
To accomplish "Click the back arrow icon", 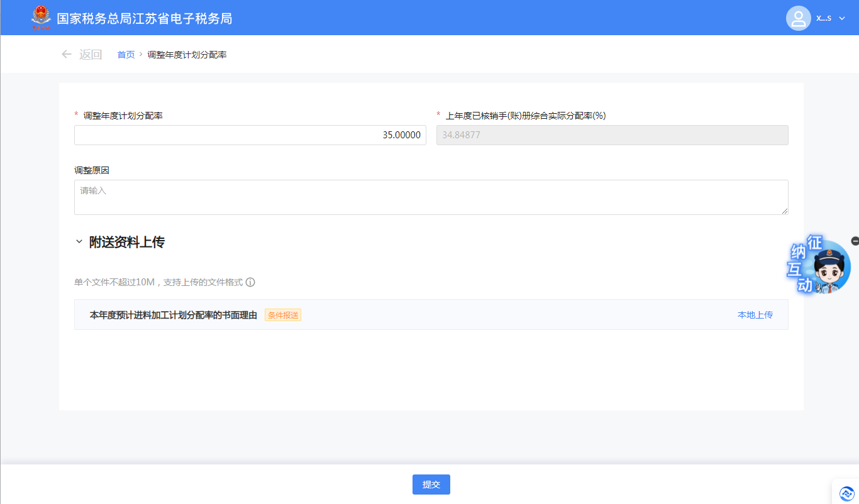I will (x=66, y=55).
